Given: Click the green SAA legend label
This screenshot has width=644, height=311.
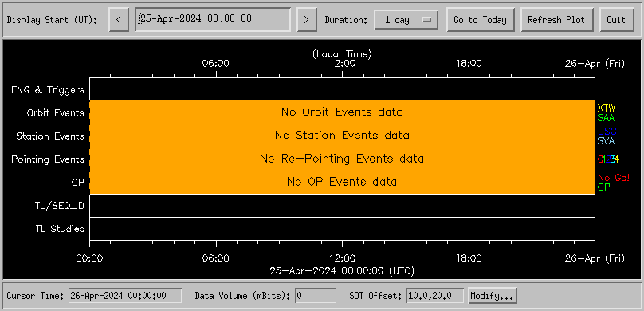Looking at the screenshot, I should pos(606,118).
